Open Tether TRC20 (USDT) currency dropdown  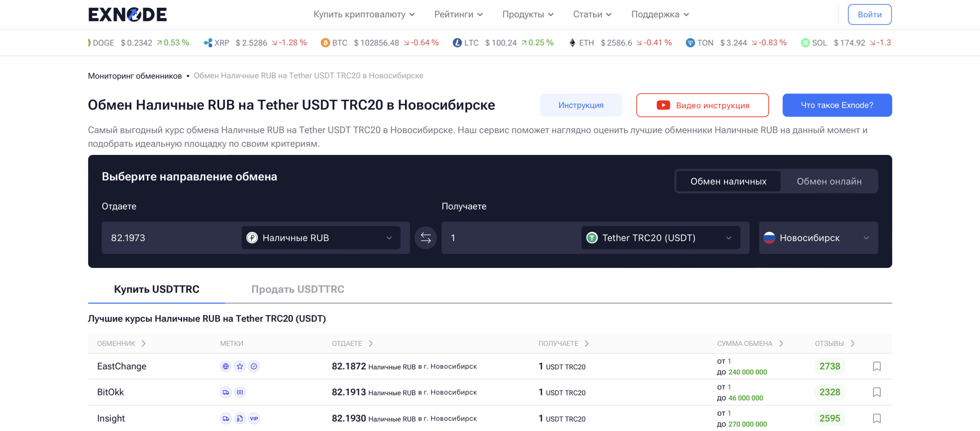click(x=661, y=238)
